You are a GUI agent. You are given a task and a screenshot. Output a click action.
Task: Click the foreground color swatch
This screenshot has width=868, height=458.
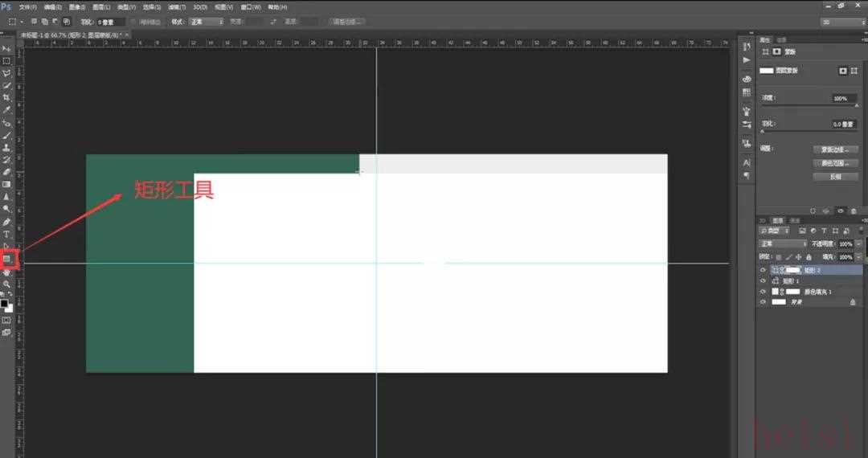(4, 303)
